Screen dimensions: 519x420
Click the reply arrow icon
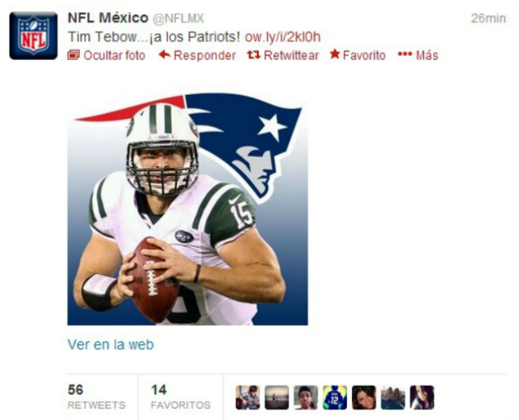pyautogui.click(x=165, y=54)
